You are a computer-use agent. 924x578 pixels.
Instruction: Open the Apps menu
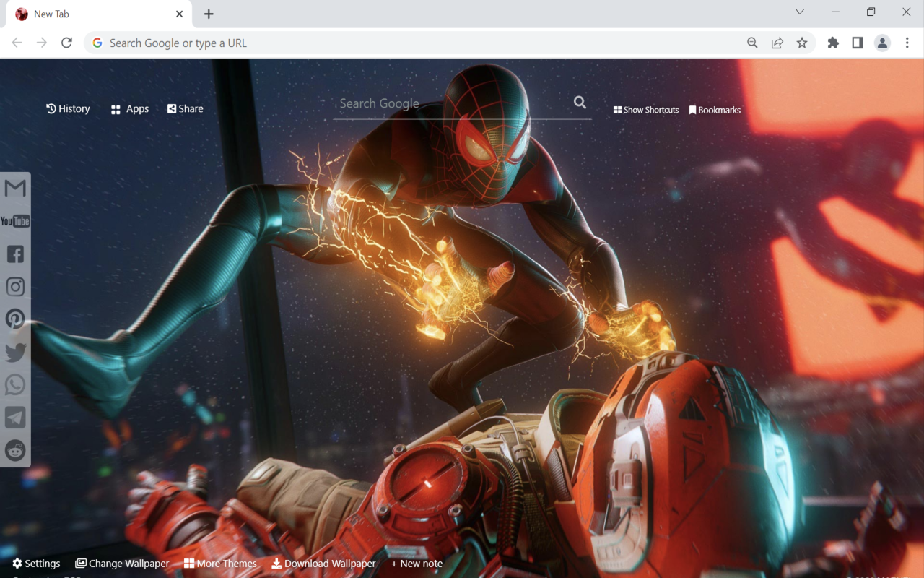[130, 109]
